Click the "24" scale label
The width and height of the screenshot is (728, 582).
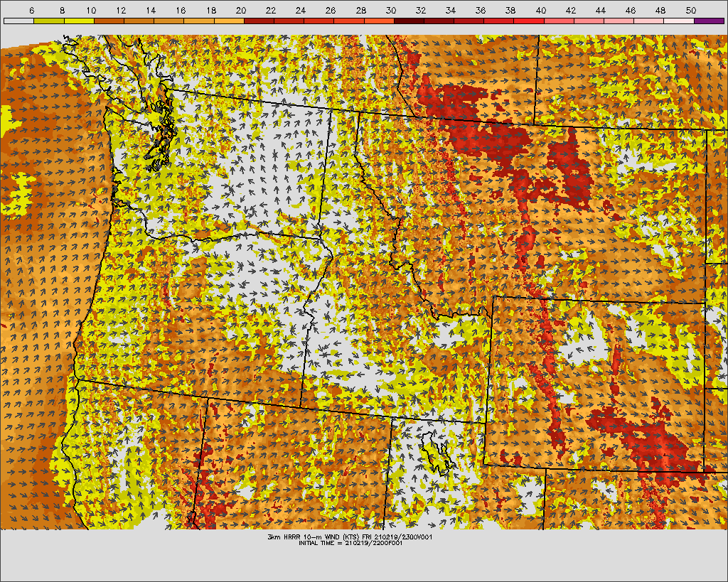pyautogui.click(x=301, y=10)
